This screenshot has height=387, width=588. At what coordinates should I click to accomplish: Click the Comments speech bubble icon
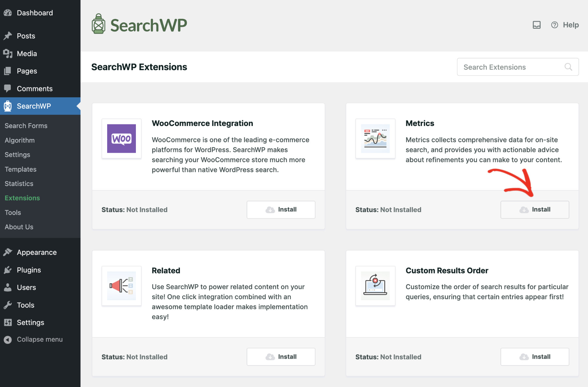tap(8, 88)
